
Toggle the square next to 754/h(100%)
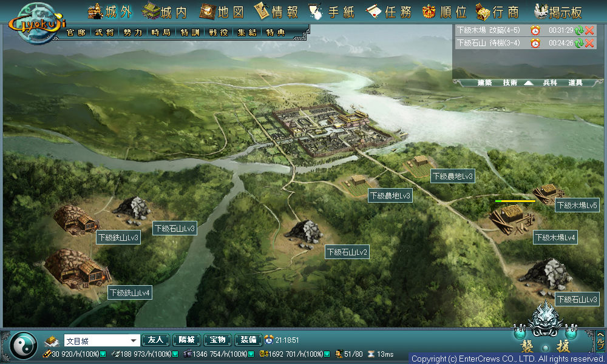pyautogui.click(x=251, y=354)
